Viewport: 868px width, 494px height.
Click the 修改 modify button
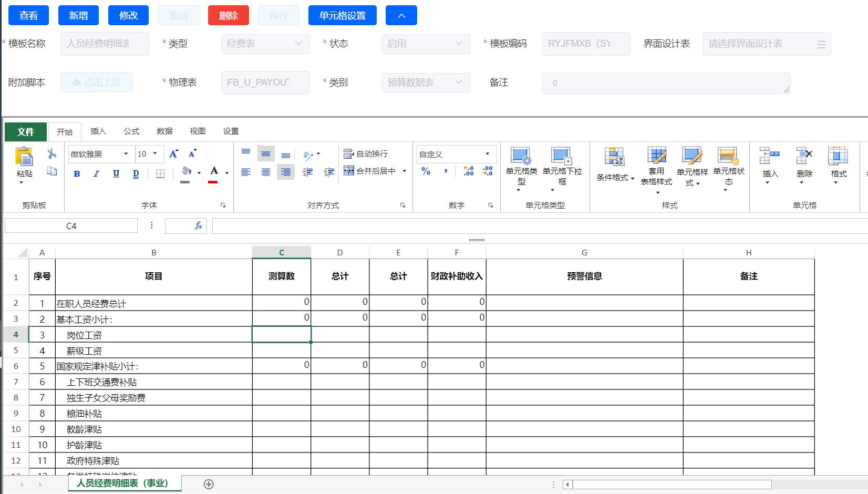click(x=128, y=15)
